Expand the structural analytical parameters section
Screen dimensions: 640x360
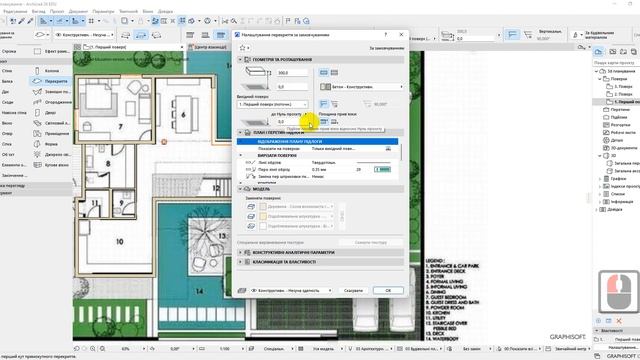240,253
